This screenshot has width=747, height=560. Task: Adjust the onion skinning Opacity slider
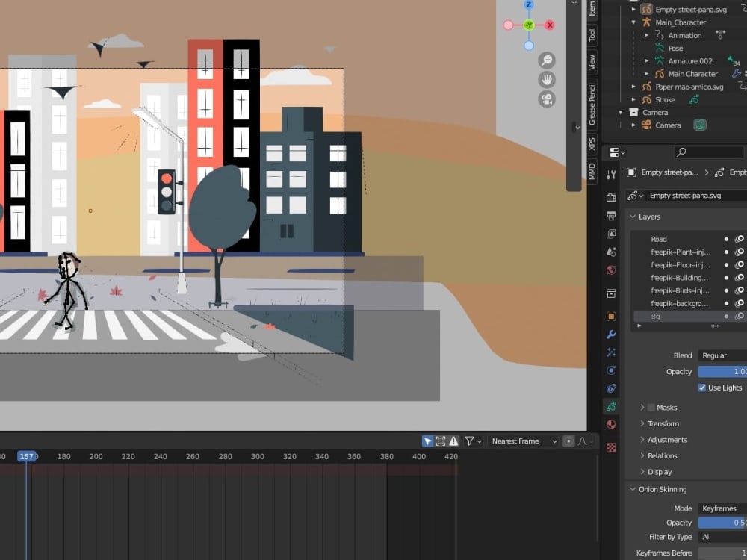pos(722,523)
